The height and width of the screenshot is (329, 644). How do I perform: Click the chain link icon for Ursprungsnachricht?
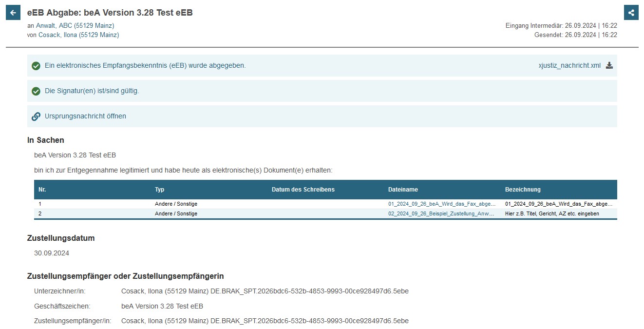36,116
